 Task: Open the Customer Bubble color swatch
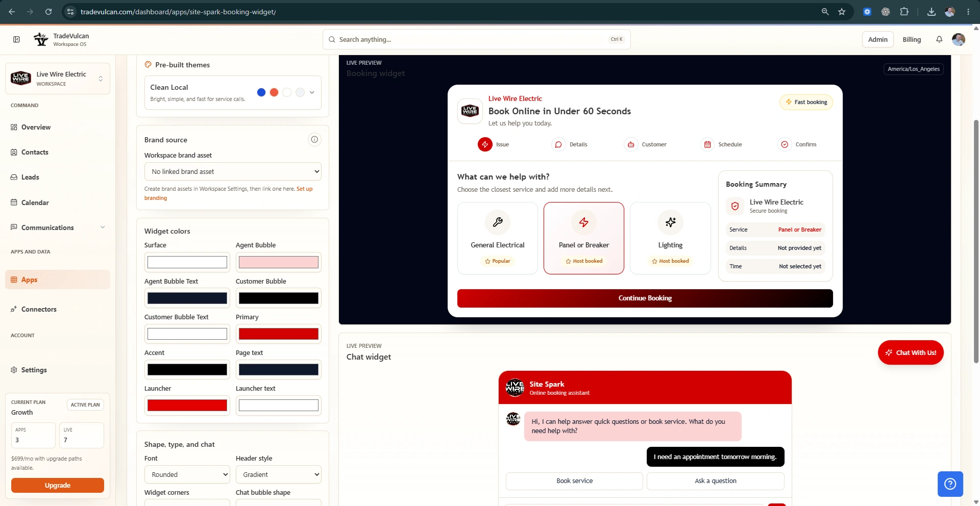(279, 298)
